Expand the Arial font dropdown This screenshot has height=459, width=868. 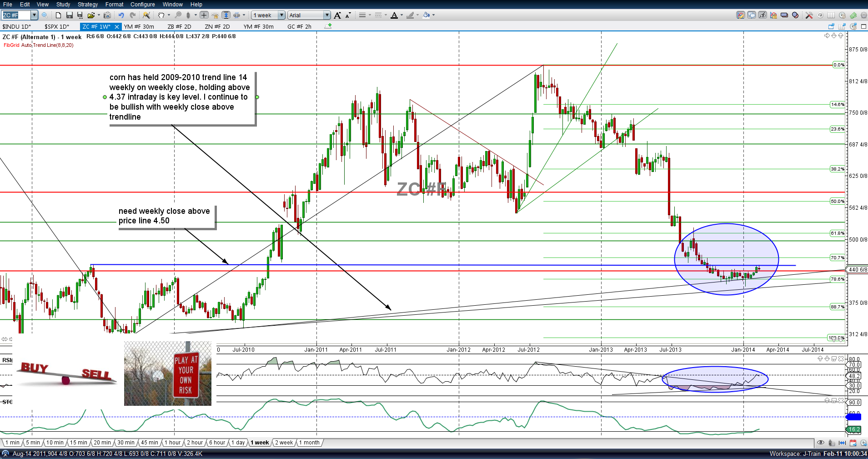click(327, 15)
